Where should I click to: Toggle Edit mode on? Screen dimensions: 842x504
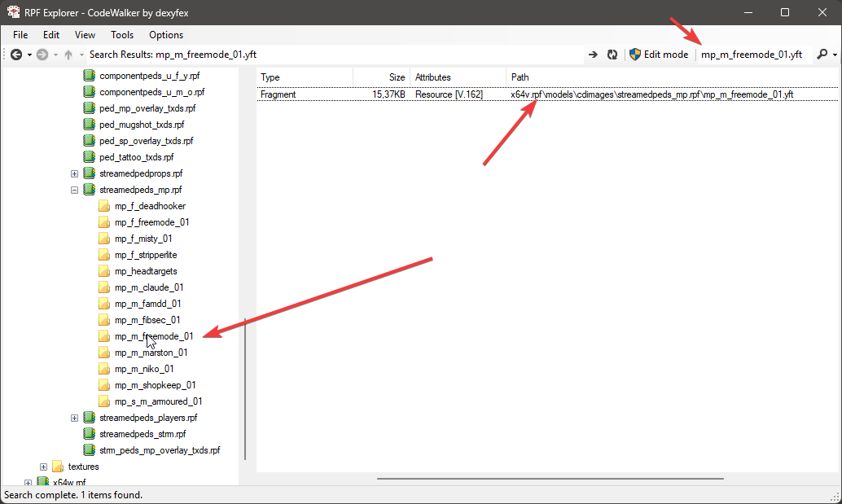coord(658,55)
